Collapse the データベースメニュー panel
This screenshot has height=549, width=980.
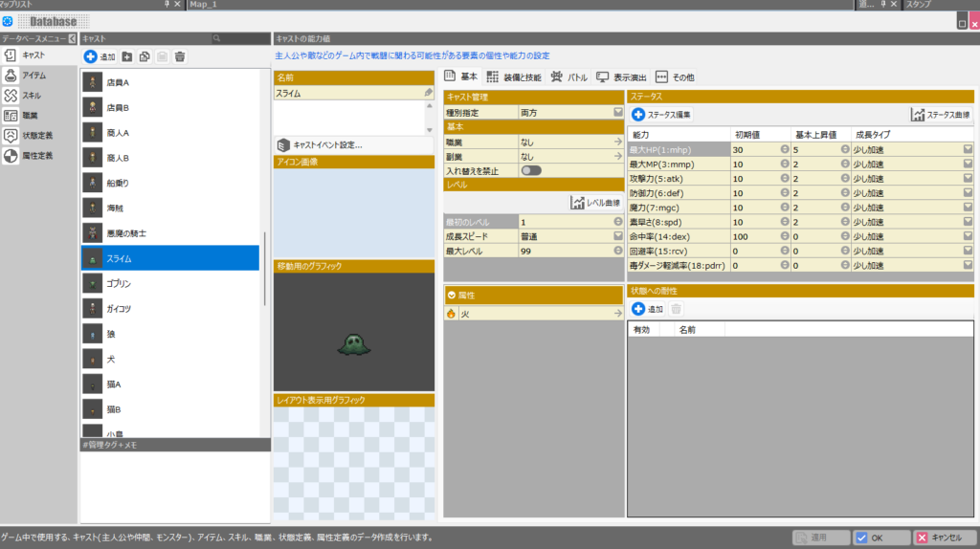pos(71,38)
